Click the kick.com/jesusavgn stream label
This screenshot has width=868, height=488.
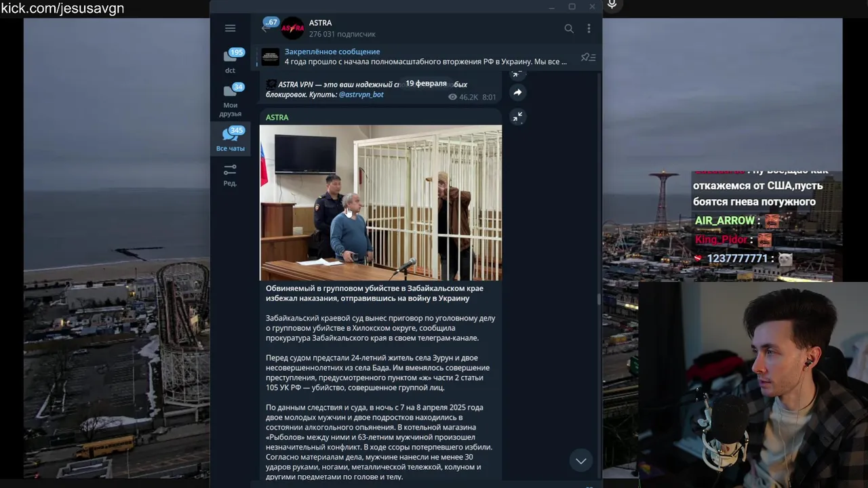62,9
